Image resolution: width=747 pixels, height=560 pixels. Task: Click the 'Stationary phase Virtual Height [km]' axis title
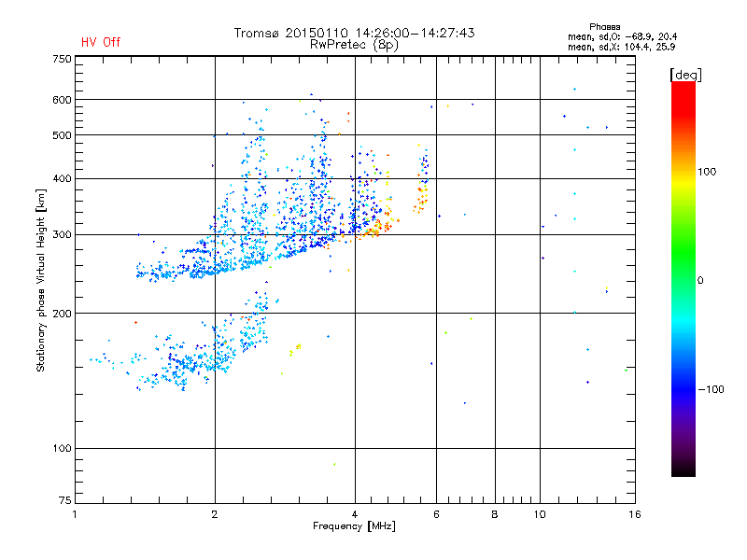41,281
